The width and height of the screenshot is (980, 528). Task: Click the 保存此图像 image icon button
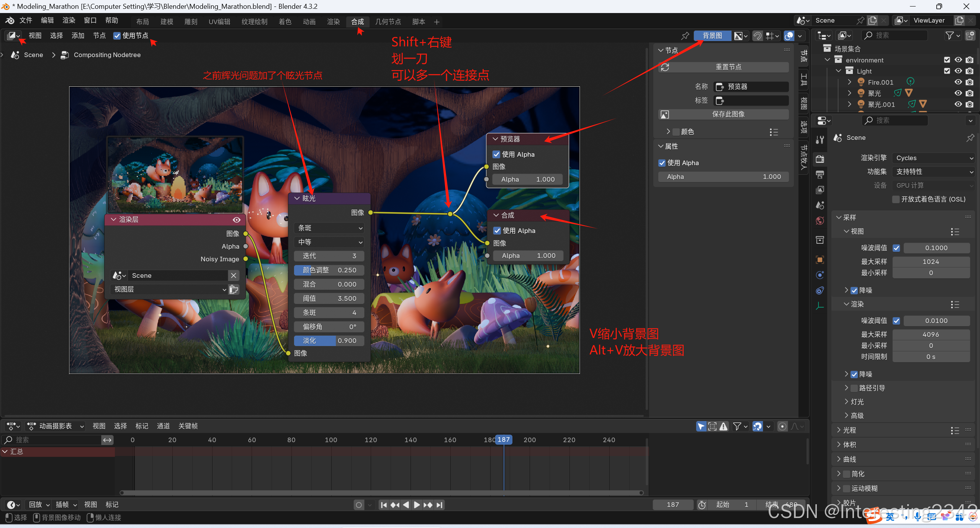click(665, 114)
